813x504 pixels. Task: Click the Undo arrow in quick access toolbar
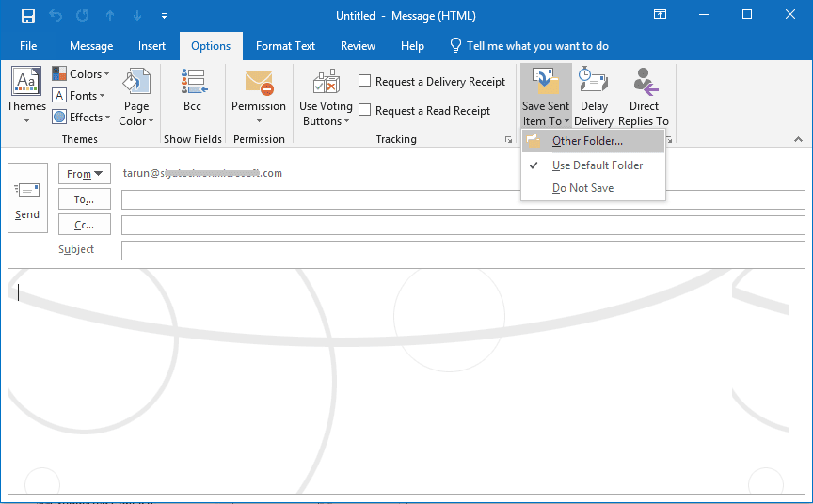coord(56,16)
